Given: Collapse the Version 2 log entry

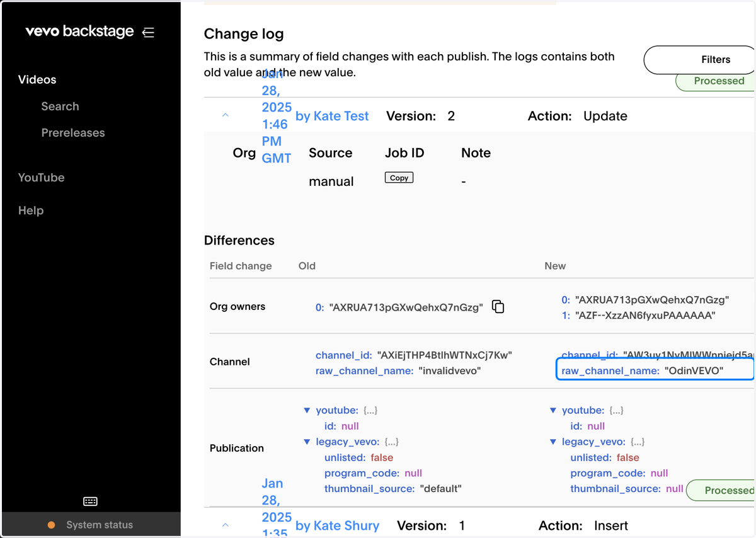Looking at the screenshot, I should click(225, 116).
